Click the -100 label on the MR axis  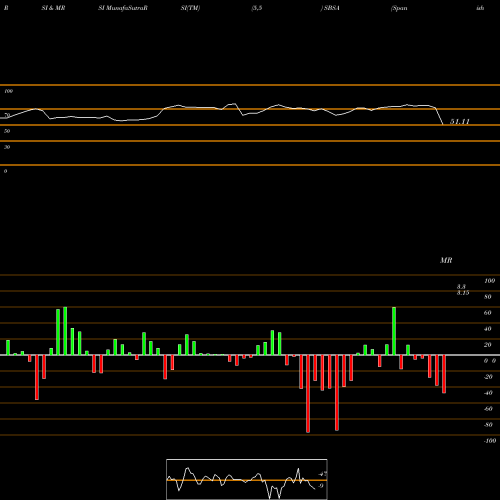pyautogui.click(x=490, y=441)
